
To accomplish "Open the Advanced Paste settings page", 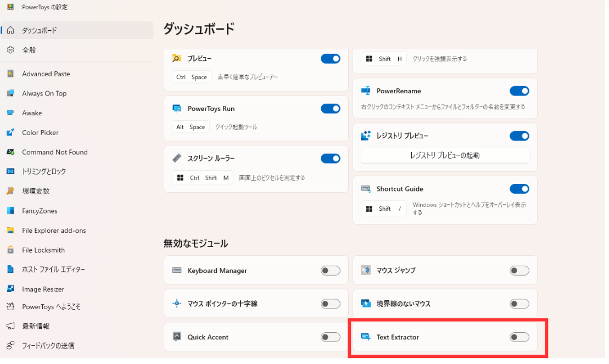I will click(77, 74).
